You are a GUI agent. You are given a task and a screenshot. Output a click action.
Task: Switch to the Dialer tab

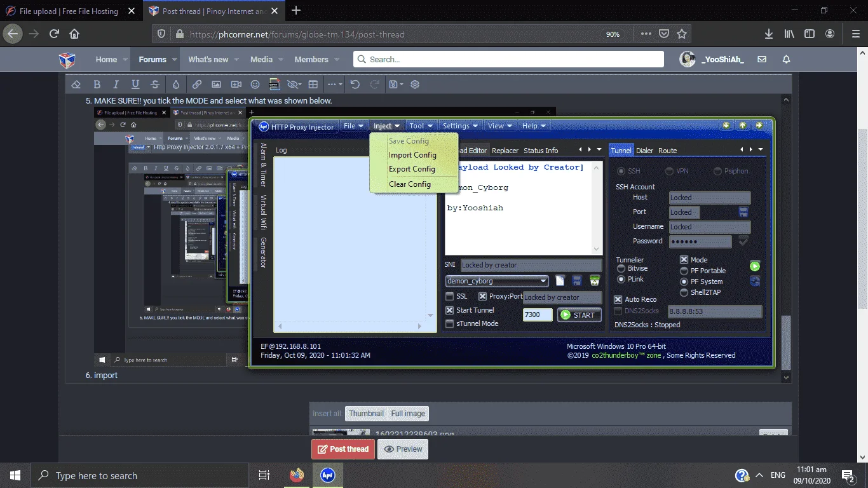pos(645,151)
